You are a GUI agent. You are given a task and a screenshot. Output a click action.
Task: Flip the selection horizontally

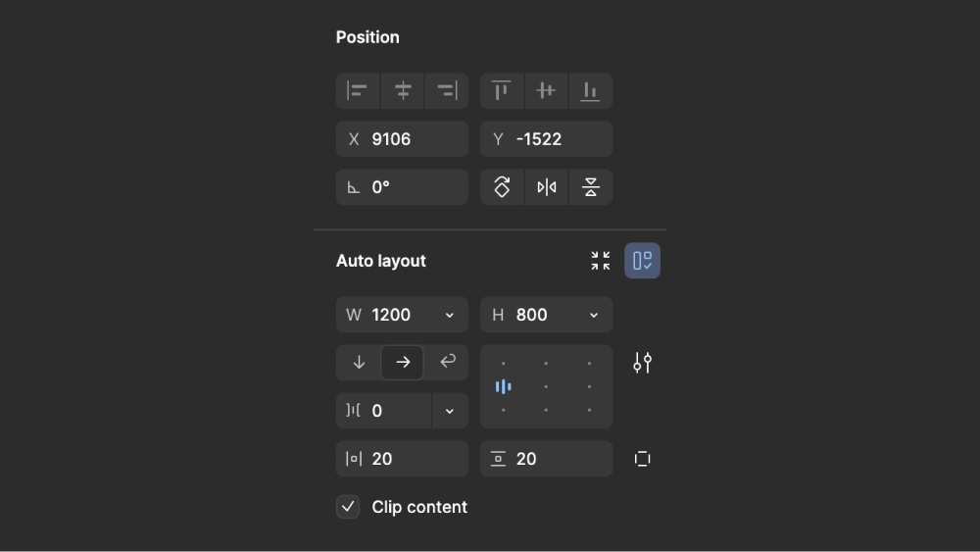click(546, 187)
